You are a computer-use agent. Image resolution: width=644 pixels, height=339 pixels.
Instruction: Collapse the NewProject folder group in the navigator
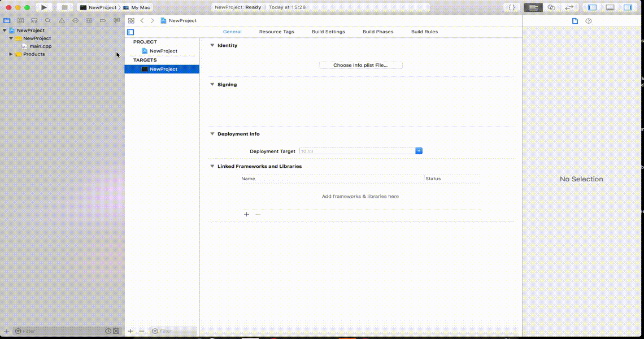(11, 38)
